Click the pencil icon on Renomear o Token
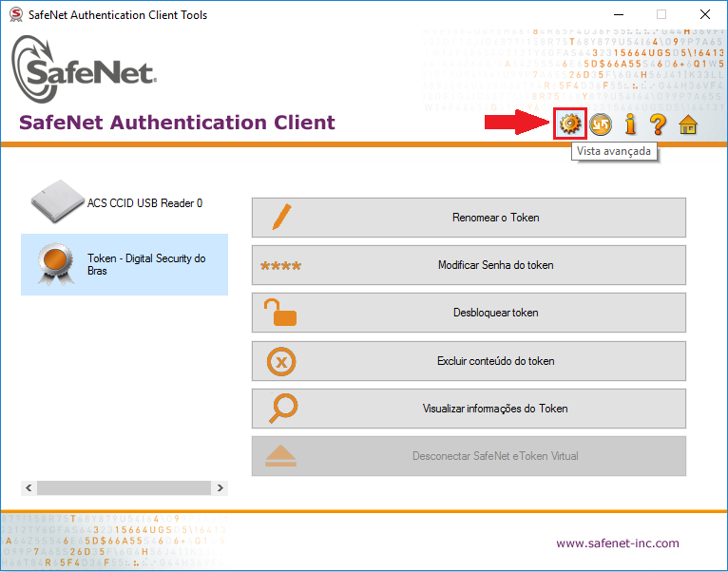This screenshot has width=728, height=572. click(x=282, y=217)
